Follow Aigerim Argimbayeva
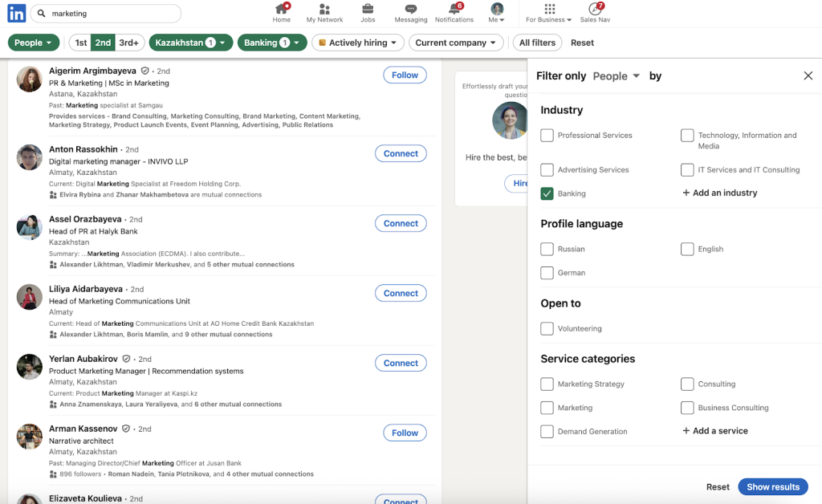Screen dimensions: 822x504 (405, 75)
